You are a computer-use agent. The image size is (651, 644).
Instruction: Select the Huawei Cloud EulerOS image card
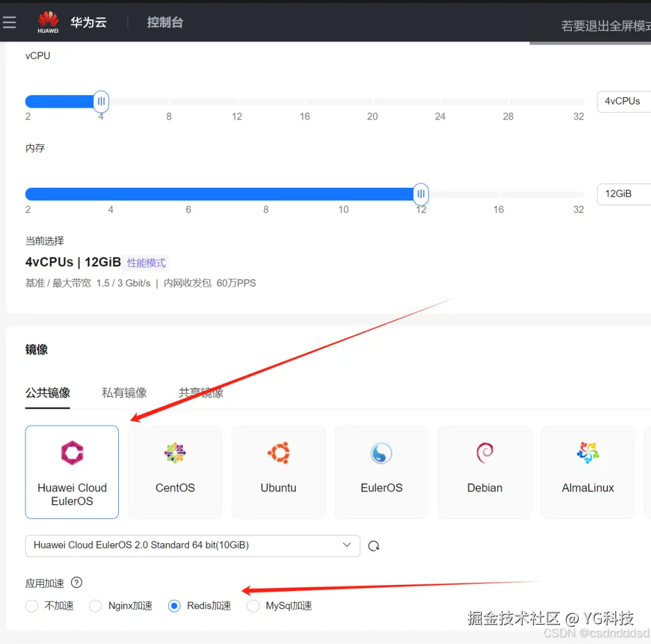(72, 472)
